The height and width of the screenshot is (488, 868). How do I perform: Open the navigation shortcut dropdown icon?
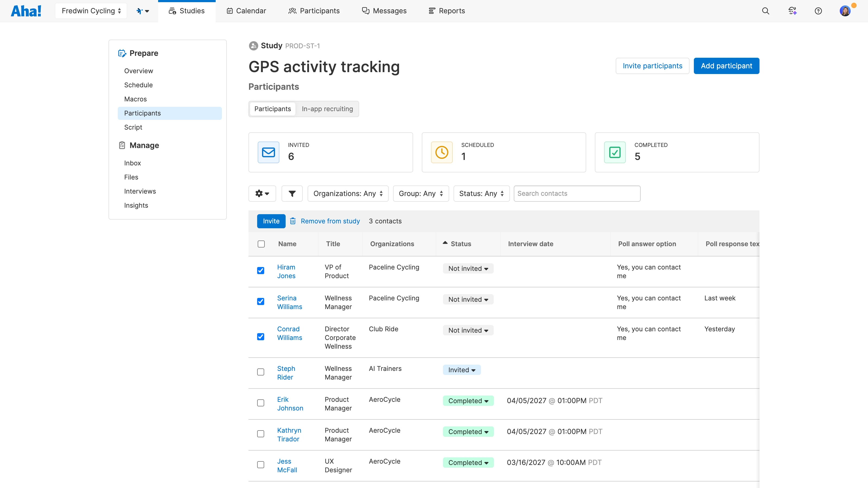(x=143, y=11)
